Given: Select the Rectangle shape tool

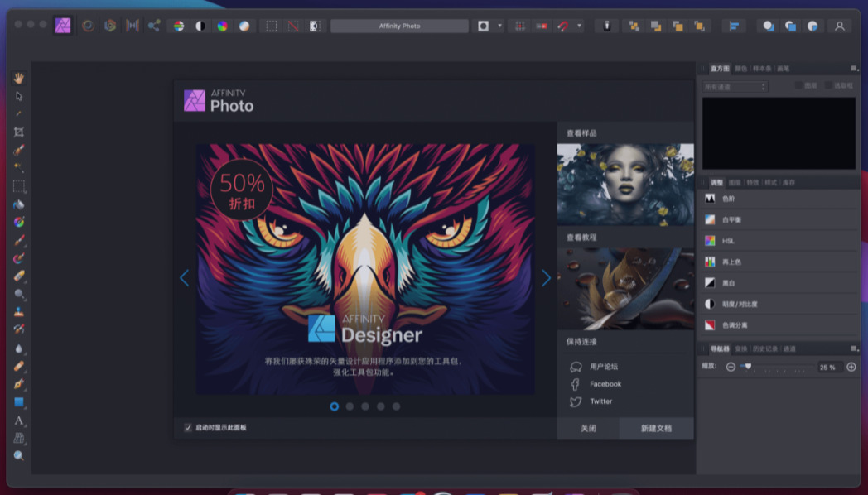Looking at the screenshot, I should pyautogui.click(x=19, y=402).
